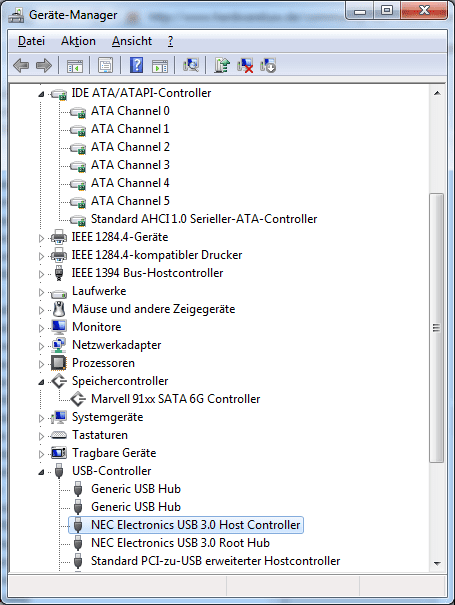This screenshot has height=605, width=455.
Task: Click the Disable device toolbar icon
Action: coord(268,65)
